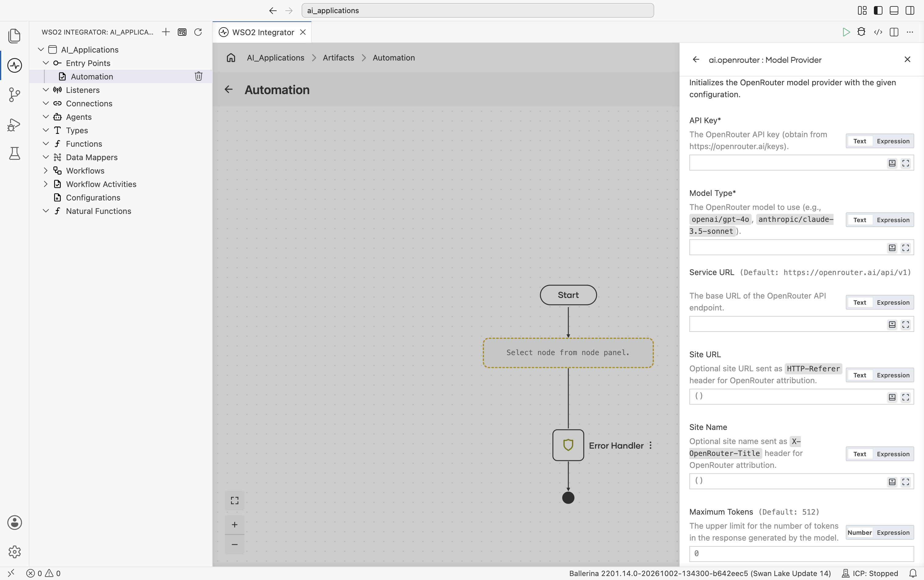Image resolution: width=924 pixels, height=580 pixels.
Task: Set Model Type input to Text mode
Action: point(860,220)
